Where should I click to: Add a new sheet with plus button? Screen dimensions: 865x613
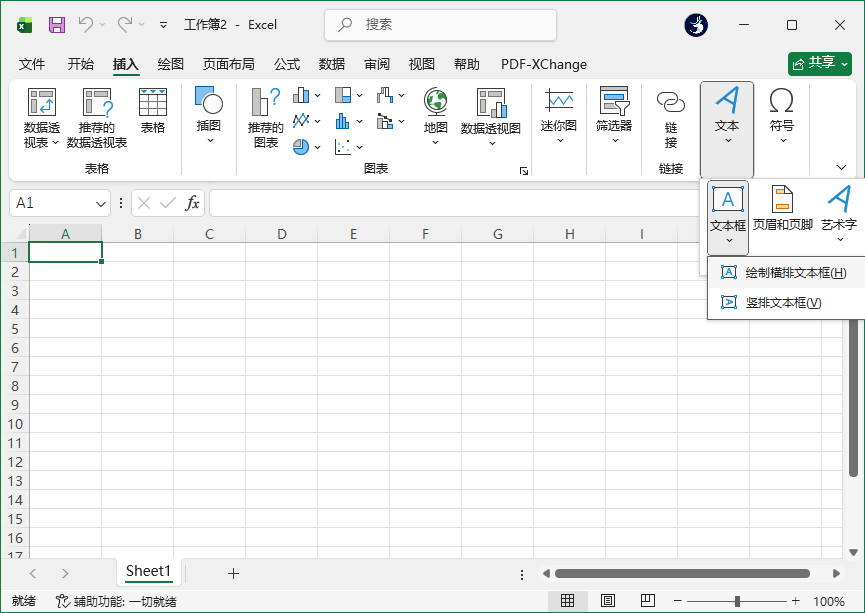[233, 573]
